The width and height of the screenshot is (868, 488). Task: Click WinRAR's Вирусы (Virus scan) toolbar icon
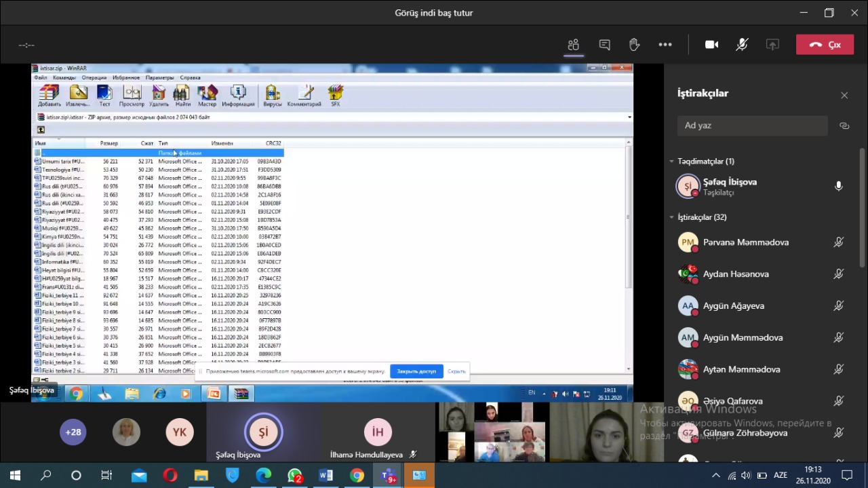[x=272, y=96]
